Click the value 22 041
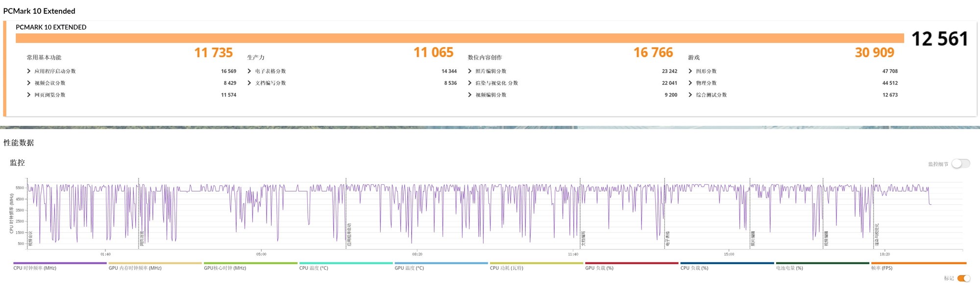Viewport: 980px width, 296px height. pyautogui.click(x=669, y=83)
